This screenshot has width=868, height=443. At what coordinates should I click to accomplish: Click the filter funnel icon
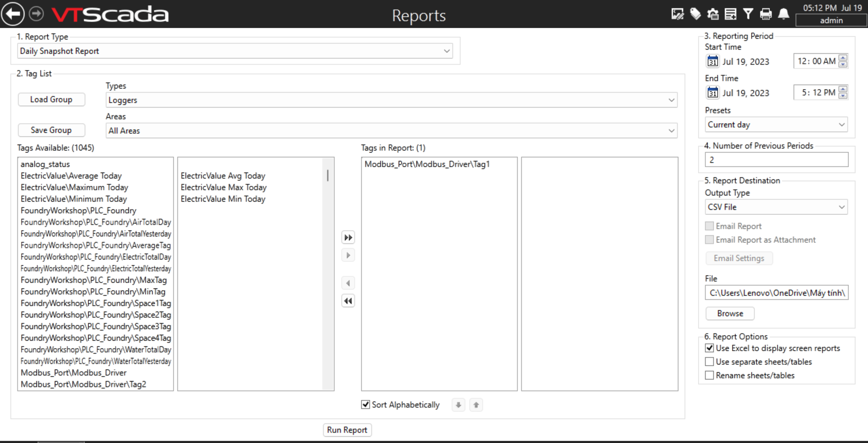(x=748, y=15)
